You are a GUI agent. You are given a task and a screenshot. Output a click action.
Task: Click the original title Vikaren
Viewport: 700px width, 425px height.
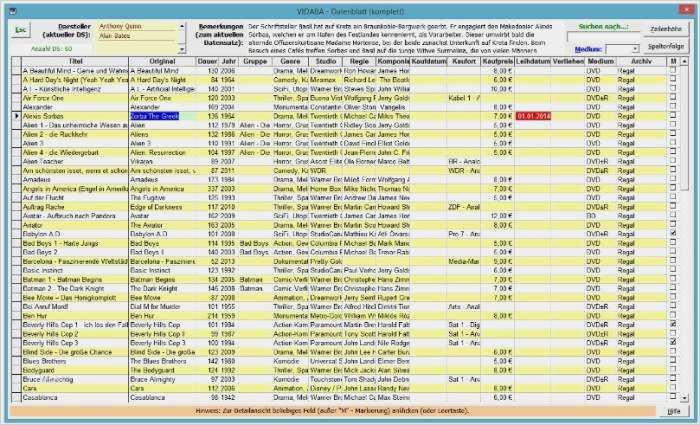click(141, 162)
